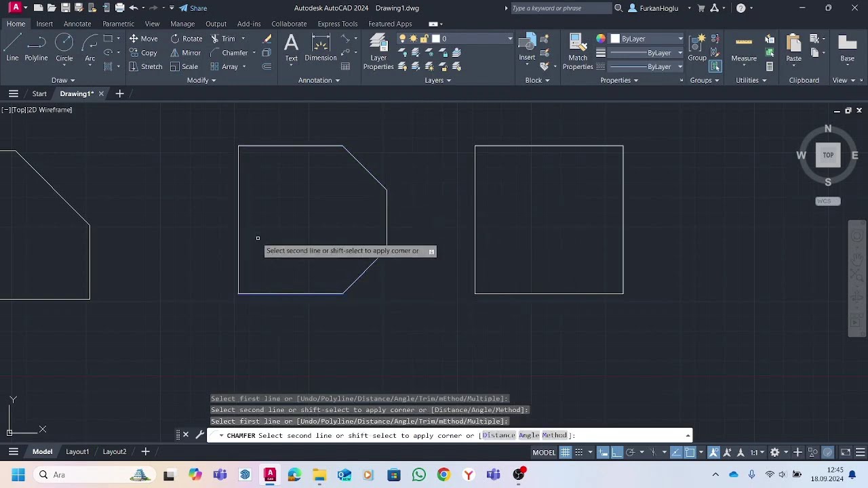Open the Express Tools ribbon tab
Viewport: 868px width, 488px height.
point(338,24)
